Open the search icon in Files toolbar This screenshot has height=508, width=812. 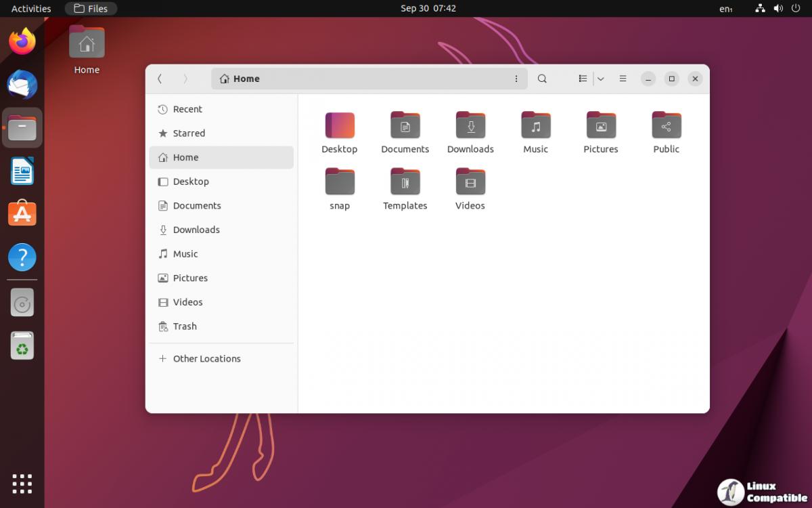pos(542,79)
